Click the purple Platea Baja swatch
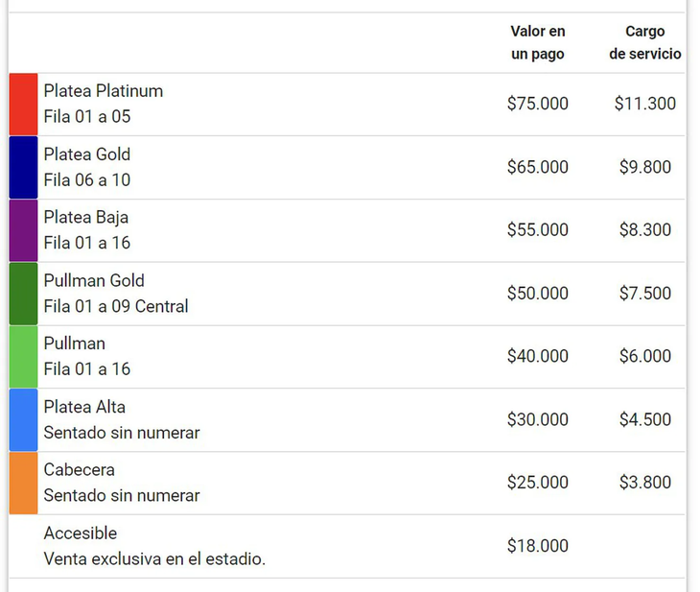 (23, 230)
